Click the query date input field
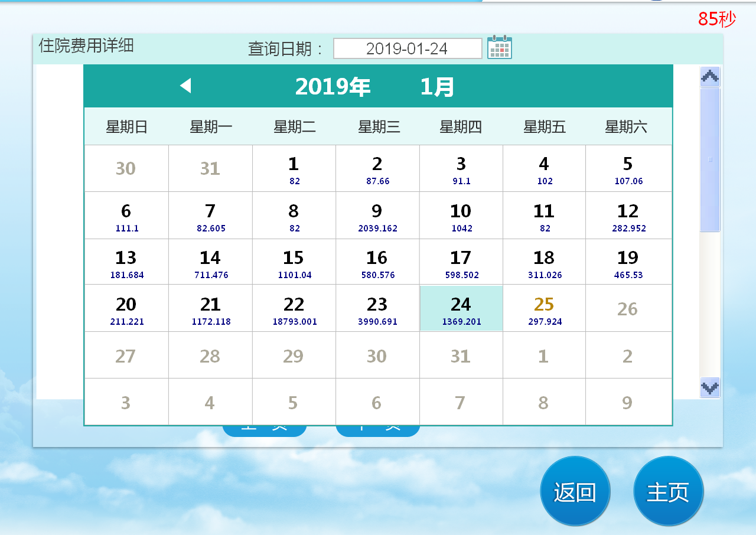The image size is (756, 535). pos(407,48)
